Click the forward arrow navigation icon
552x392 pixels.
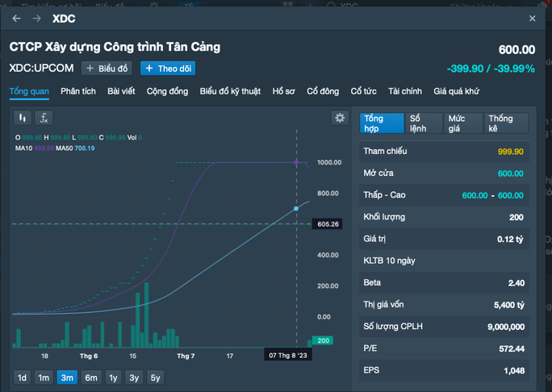[36, 18]
